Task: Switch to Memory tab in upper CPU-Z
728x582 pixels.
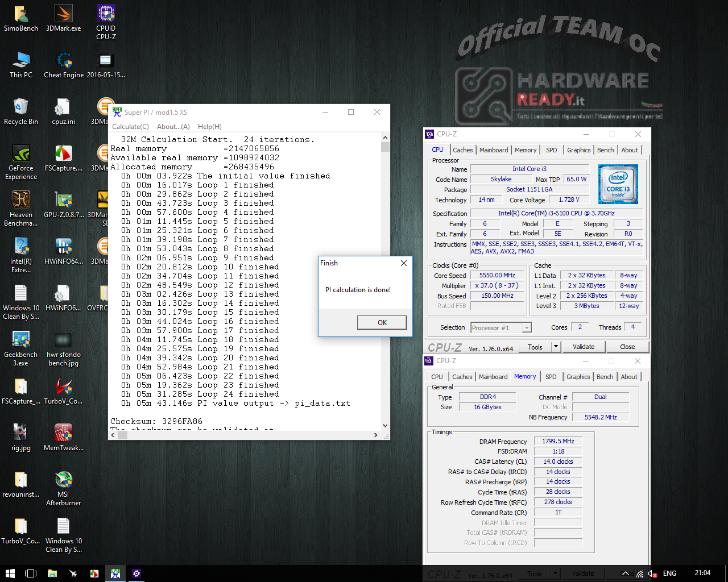Action: pyautogui.click(x=526, y=150)
